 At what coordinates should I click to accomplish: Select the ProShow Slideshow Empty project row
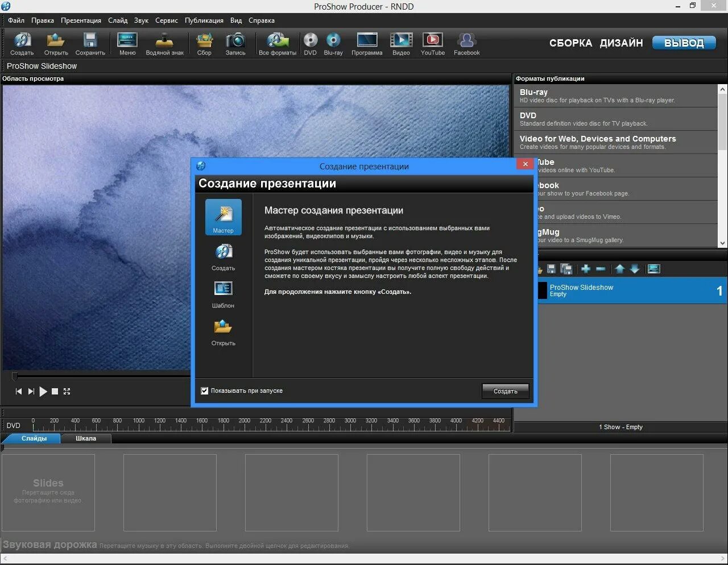click(x=631, y=290)
